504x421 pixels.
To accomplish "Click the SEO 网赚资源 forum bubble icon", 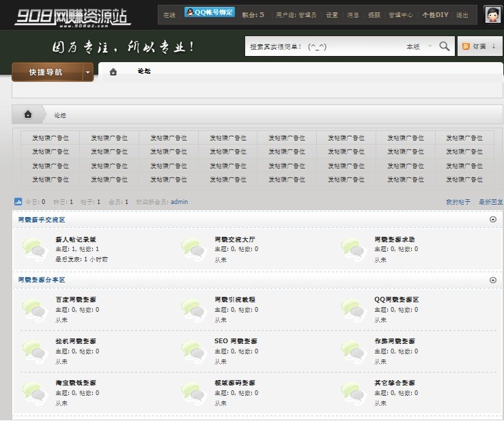I will tap(194, 351).
